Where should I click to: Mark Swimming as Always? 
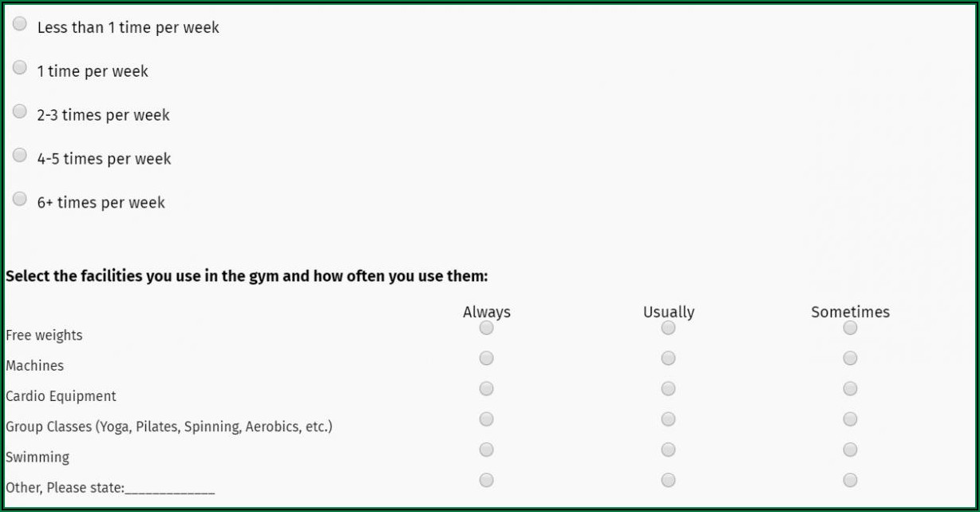[x=487, y=450]
